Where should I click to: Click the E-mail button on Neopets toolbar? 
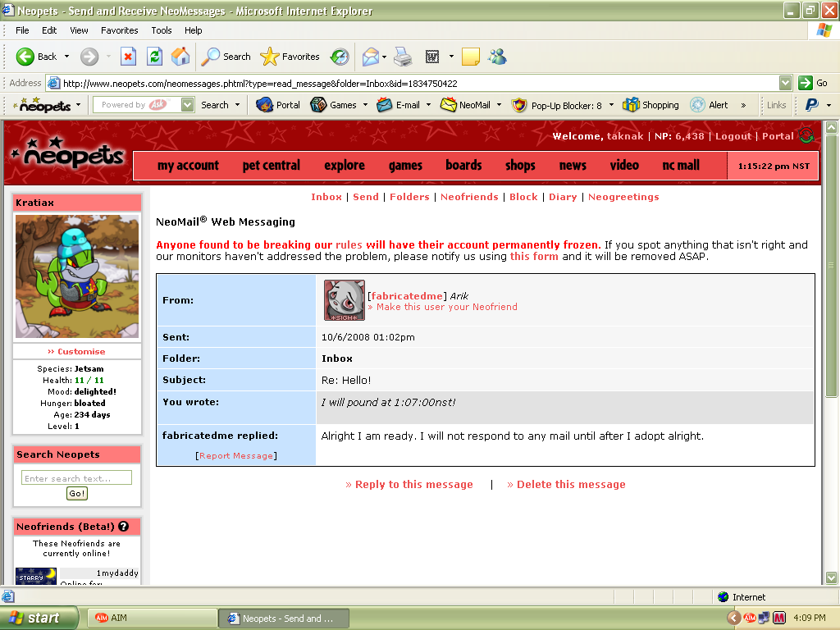coord(398,105)
